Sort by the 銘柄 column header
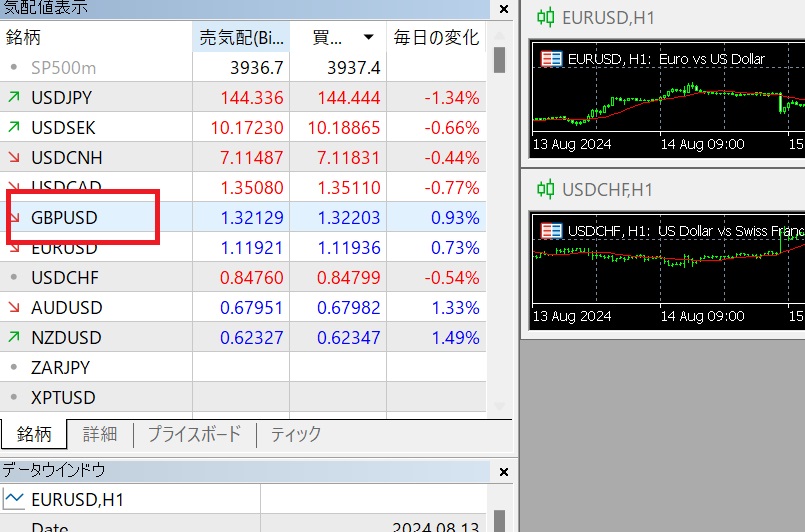Viewport: 805px width, 532px height. point(96,37)
